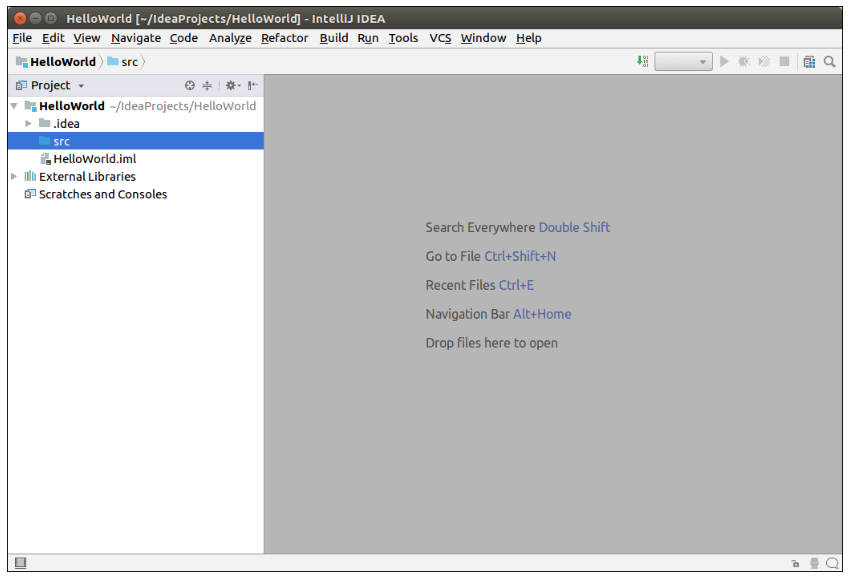Click the Run with Coverage icon
851x580 pixels.
point(764,61)
